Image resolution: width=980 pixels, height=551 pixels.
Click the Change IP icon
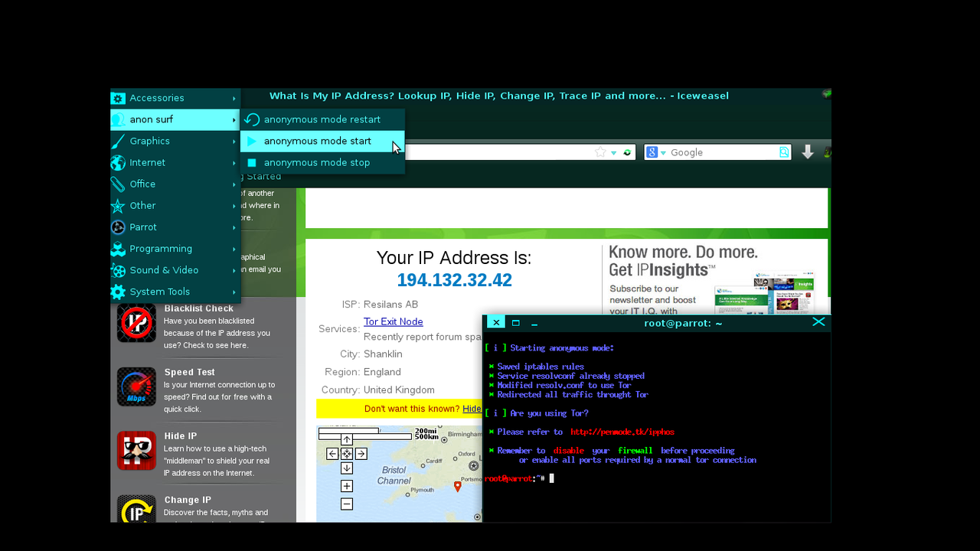click(136, 509)
